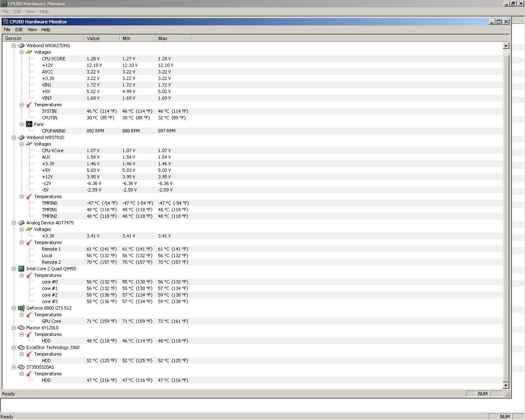Collapse the ST3500320AS node
525x420 pixels.
14,367
